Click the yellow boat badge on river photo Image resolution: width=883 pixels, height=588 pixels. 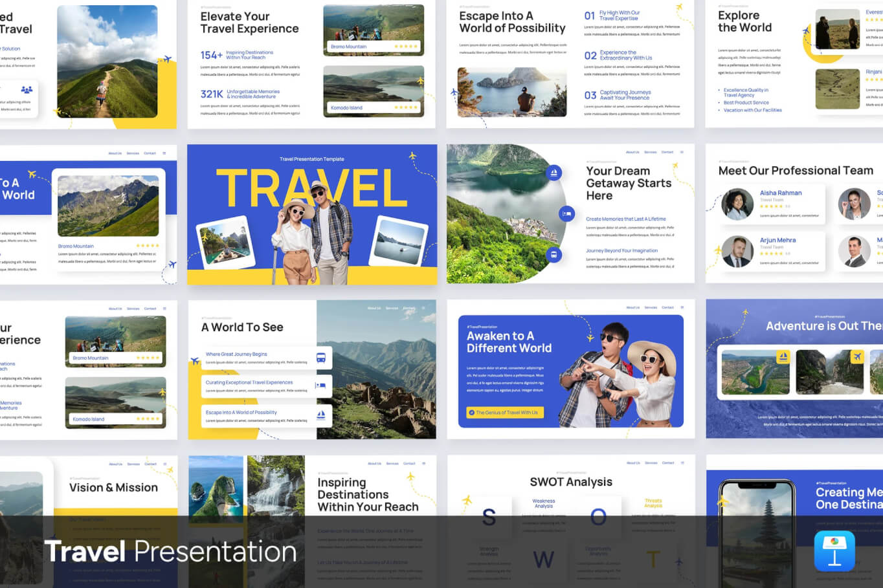783,357
